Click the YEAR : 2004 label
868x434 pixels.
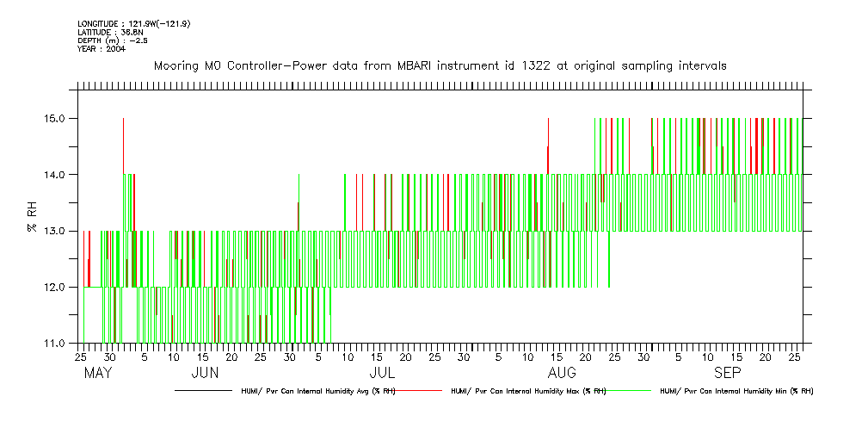pyautogui.click(x=102, y=49)
